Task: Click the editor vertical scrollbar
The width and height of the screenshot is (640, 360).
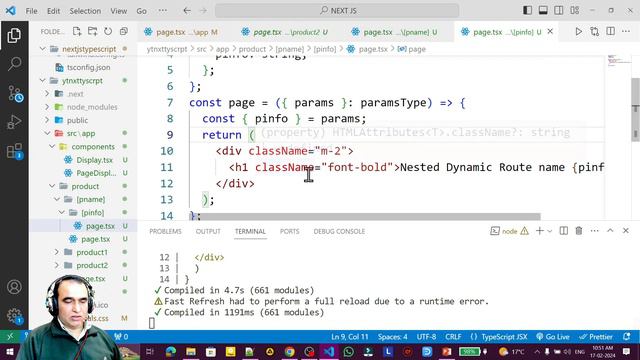Action: (635, 109)
